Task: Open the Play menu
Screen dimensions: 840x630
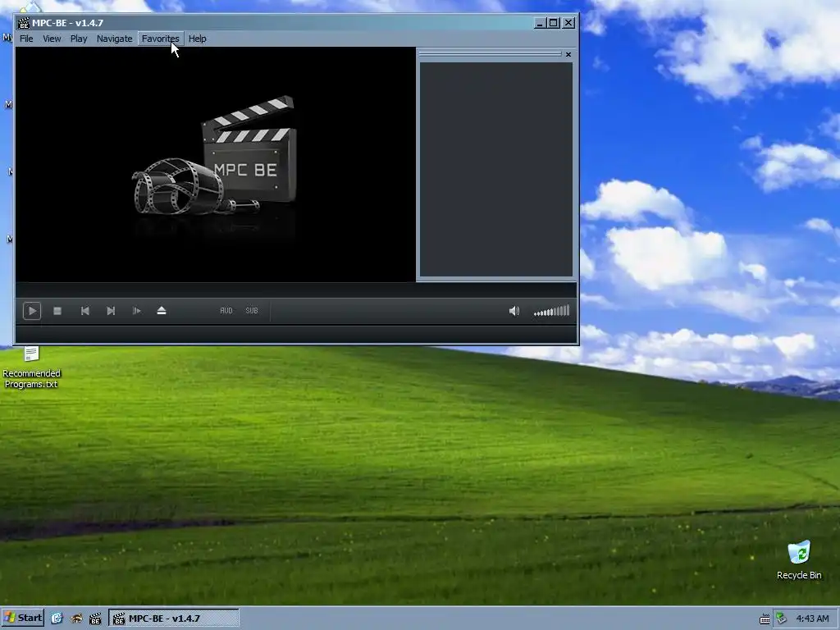Action: [79, 39]
